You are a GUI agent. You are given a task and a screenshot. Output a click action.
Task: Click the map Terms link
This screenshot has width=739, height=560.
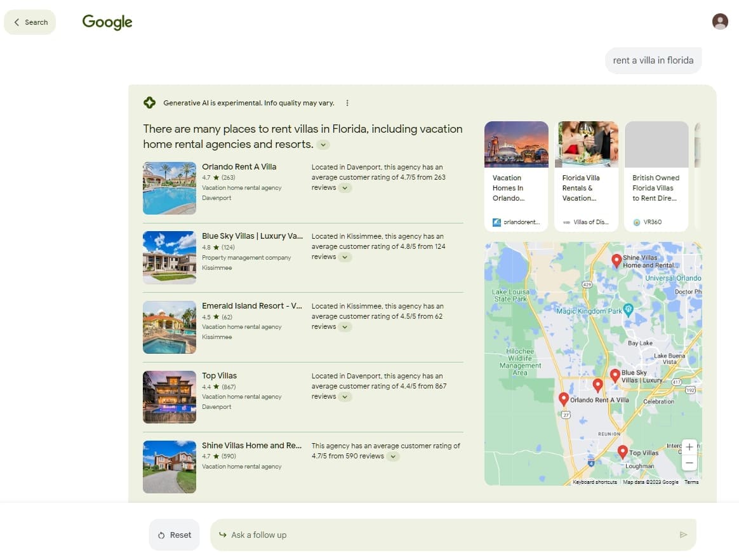coord(691,482)
